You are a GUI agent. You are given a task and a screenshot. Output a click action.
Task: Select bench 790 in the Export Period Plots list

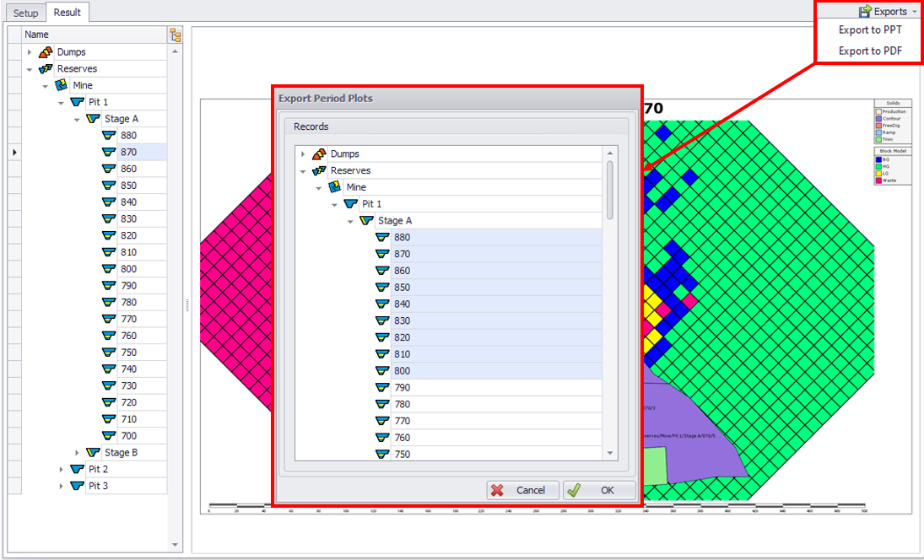[x=402, y=388]
